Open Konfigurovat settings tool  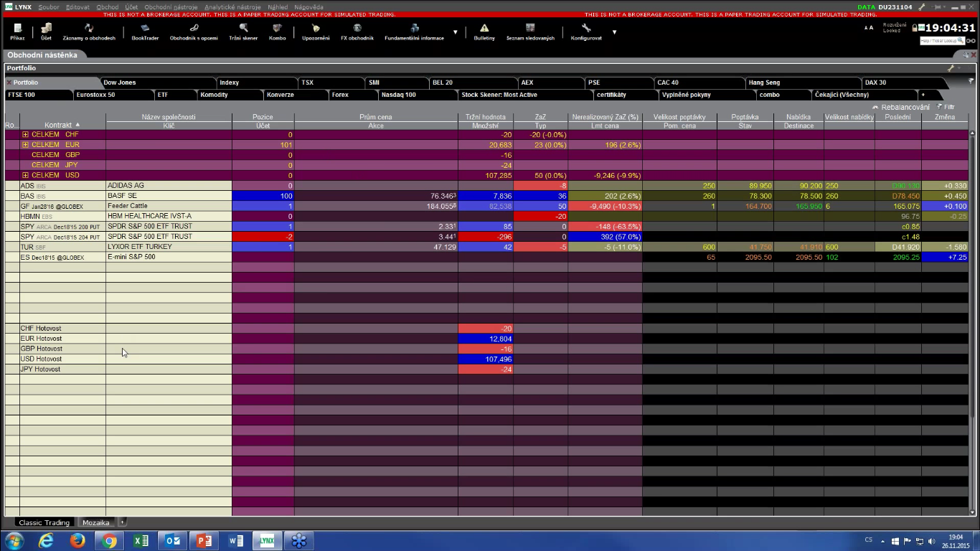(x=586, y=32)
